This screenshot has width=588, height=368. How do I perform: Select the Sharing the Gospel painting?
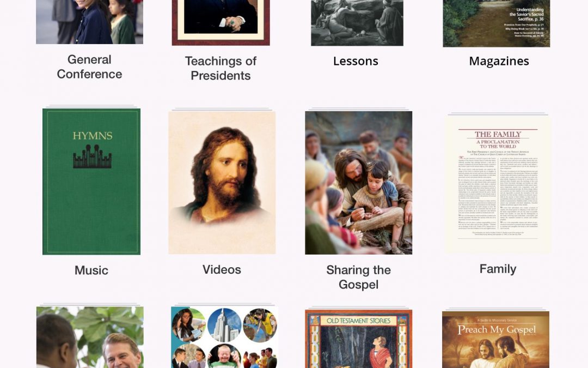tap(358, 183)
